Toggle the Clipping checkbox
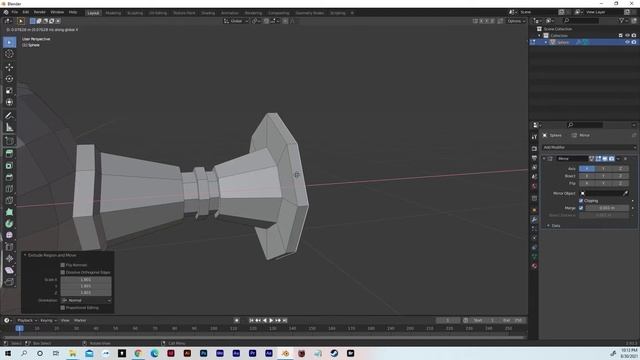 pyautogui.click(x=581, y=201)
